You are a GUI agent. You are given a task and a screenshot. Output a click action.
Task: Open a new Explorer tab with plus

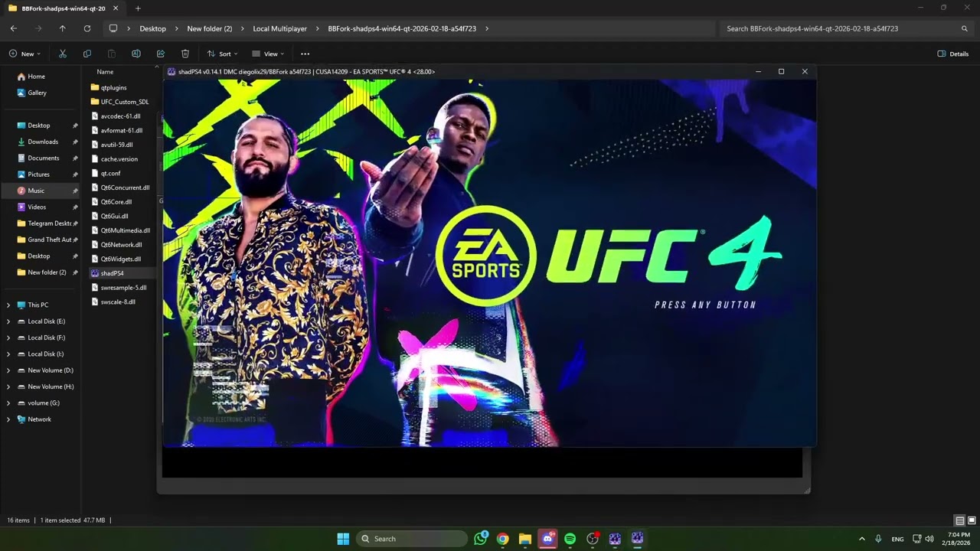138,8
